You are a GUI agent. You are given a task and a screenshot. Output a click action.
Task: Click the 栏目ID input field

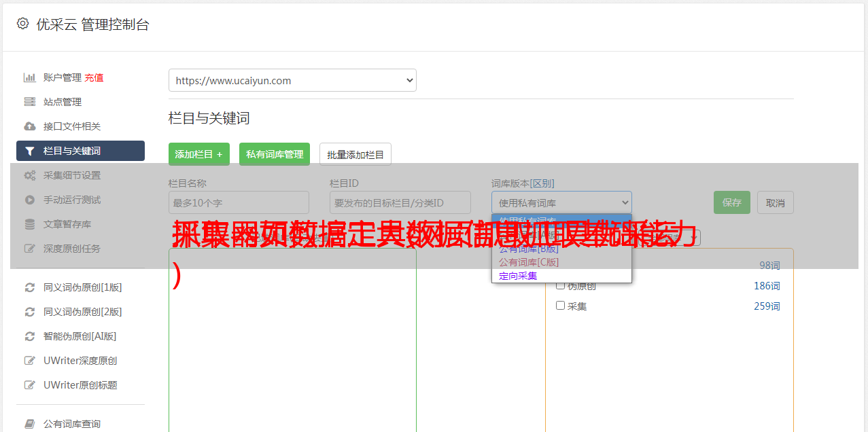pyautogui.click(x=400, y=202)
